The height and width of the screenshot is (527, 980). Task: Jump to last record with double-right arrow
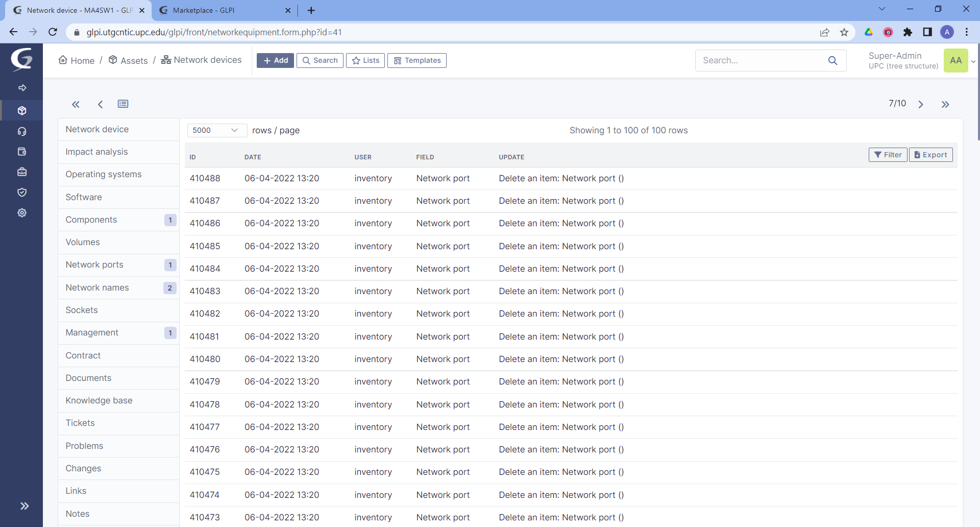click(x=945, y=104)
